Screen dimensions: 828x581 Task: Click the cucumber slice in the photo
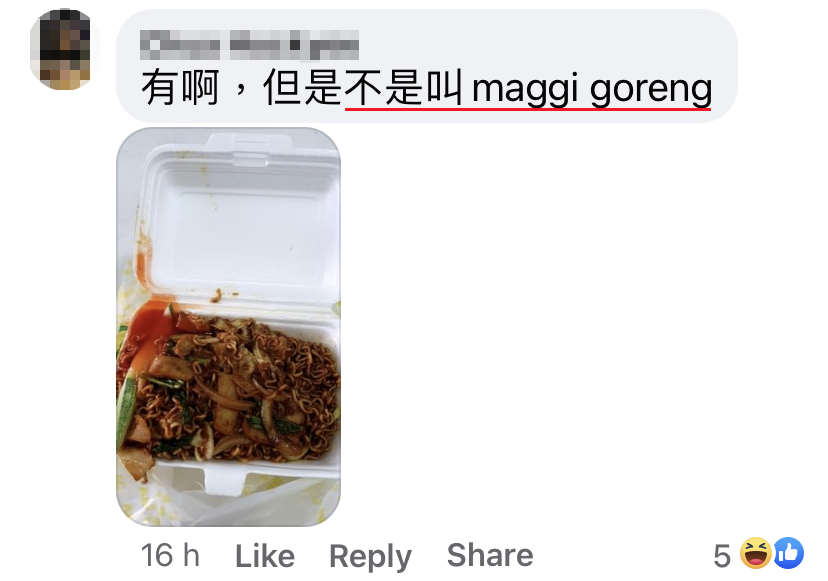tap(126, 409)
